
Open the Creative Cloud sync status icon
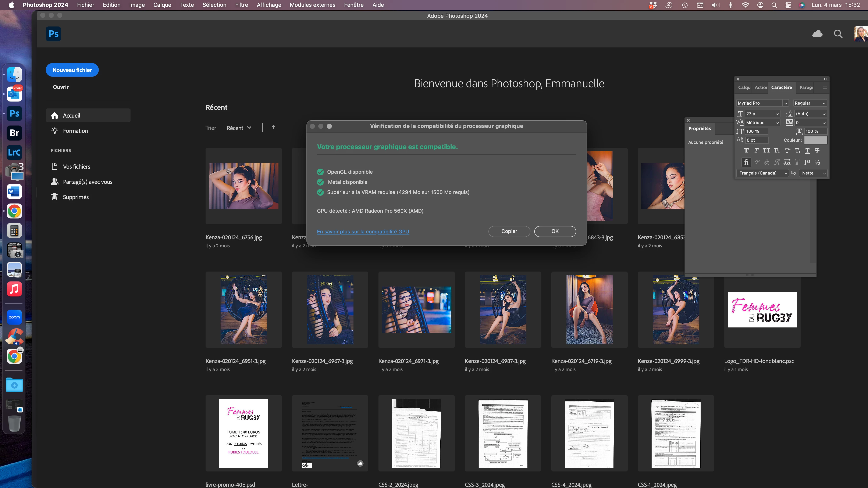click(x=817, y=34)
